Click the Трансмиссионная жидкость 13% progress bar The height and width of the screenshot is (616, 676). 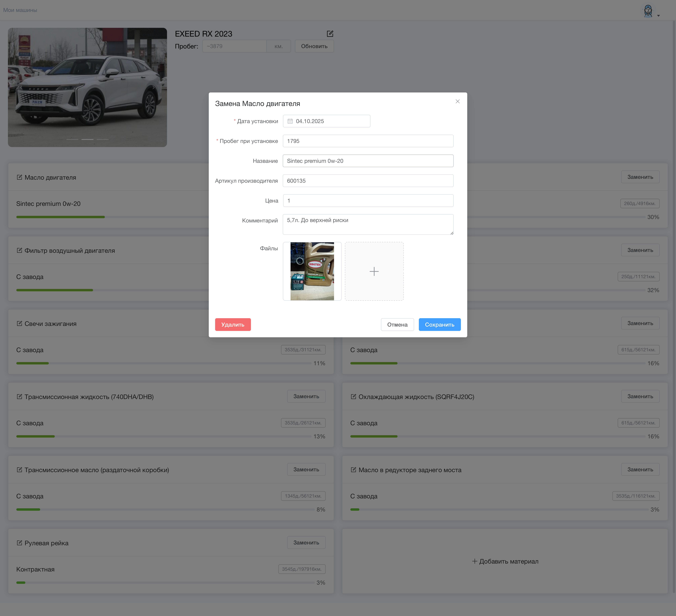[x=164, y=436]
